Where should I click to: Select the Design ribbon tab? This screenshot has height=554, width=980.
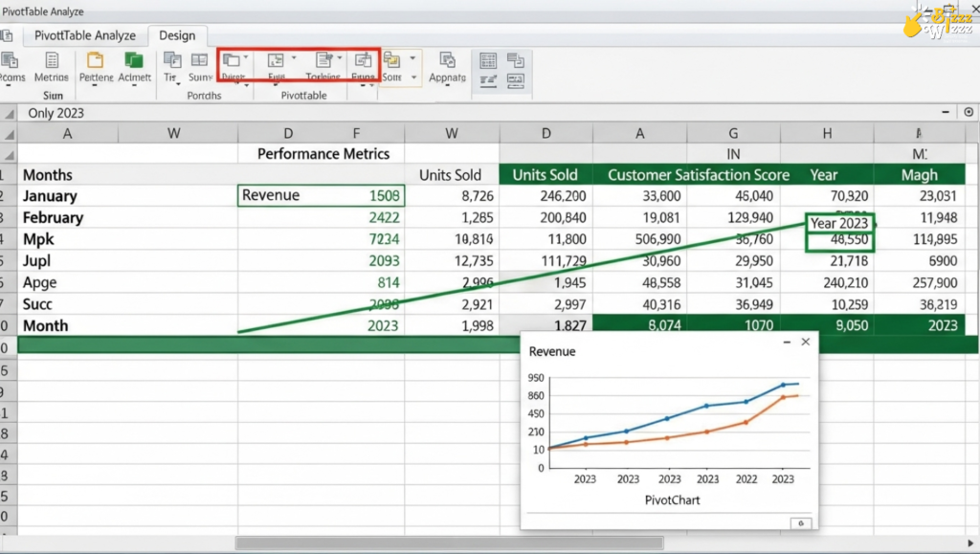point(177,35)
